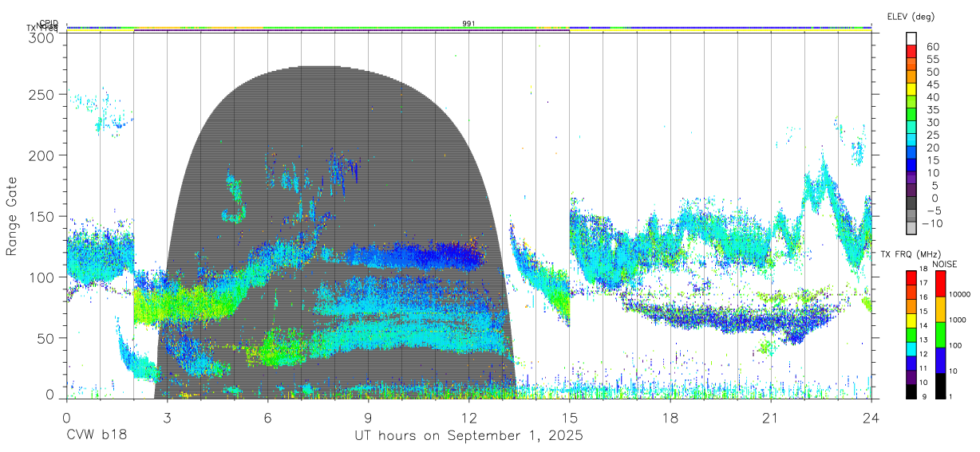This screenshot has width=980, height=452.
Task: Click the '250' tick on the Range Gate axis
Action: click(40, 94)
